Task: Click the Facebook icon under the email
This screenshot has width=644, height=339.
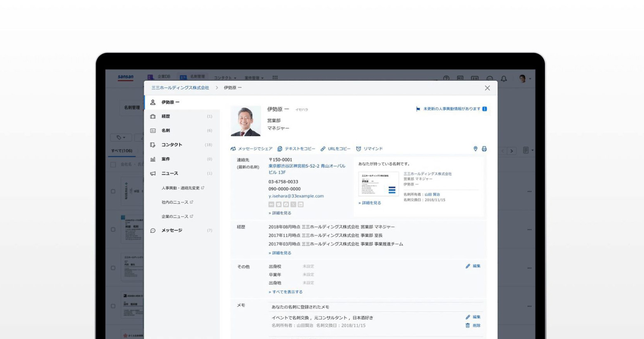Action: (286, 205)
